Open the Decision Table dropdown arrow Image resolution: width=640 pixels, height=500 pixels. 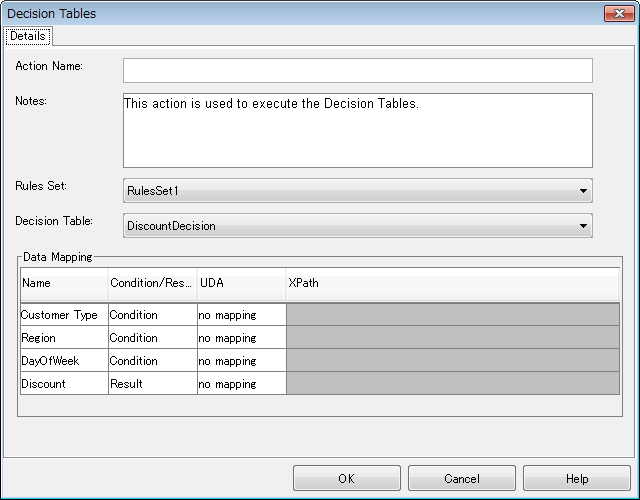[583, 226]
